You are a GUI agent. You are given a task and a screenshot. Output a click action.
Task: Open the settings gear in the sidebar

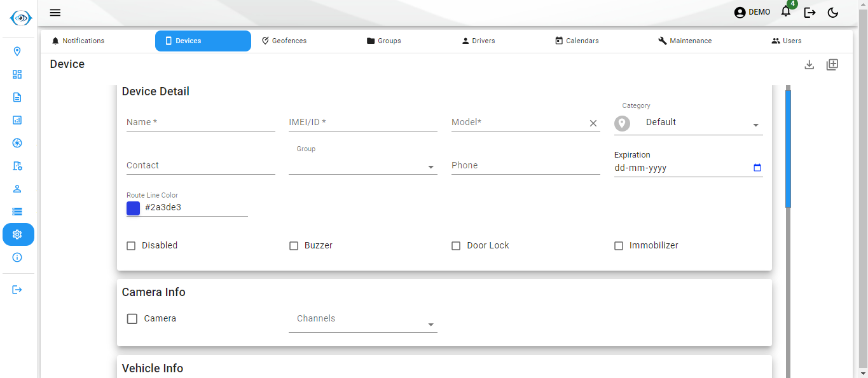18,234
